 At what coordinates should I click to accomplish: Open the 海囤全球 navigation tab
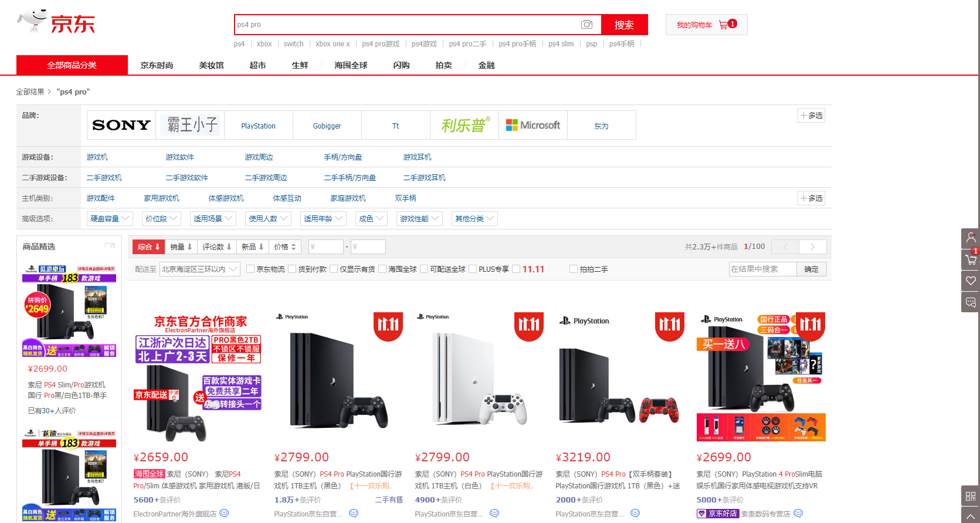click(x=351, y=65)
